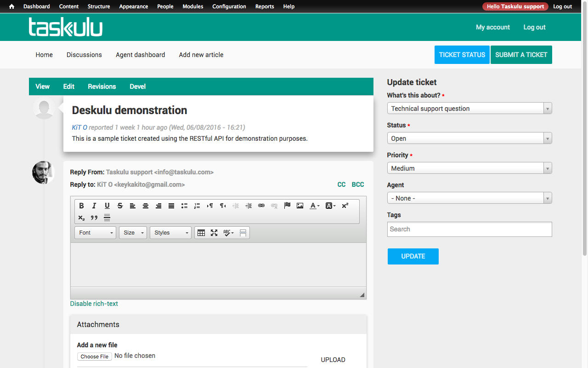Click the Taskulu logo
588x368 pixels.
click(65, 27)
